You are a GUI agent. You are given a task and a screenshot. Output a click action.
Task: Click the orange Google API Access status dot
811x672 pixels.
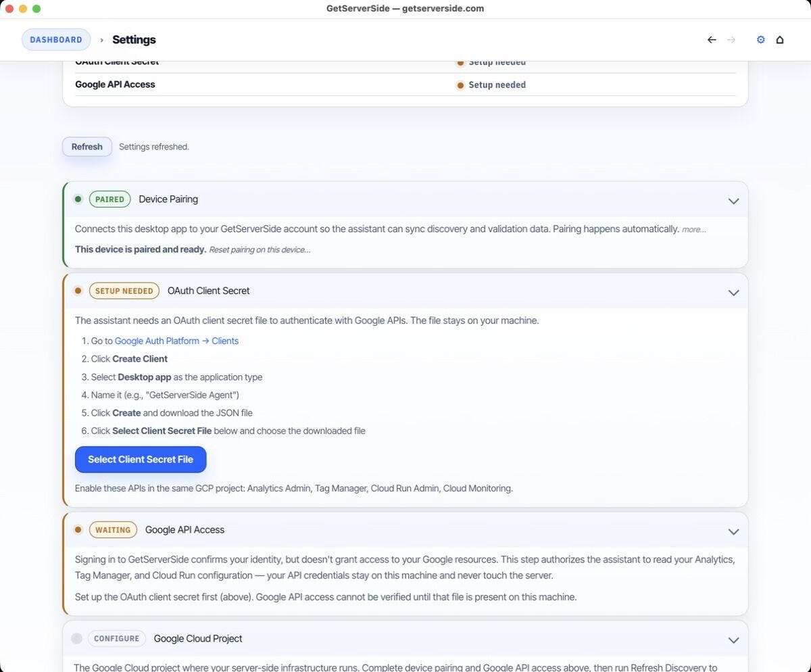[78, 530]
